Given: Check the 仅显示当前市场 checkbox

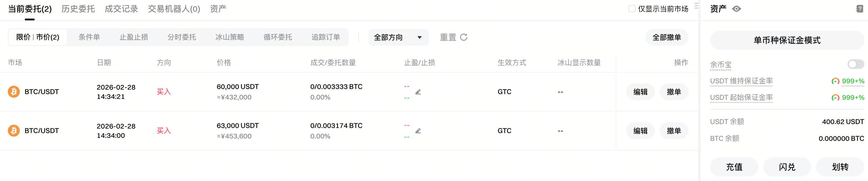Looking at the screenshot, I should click(632, 9).
